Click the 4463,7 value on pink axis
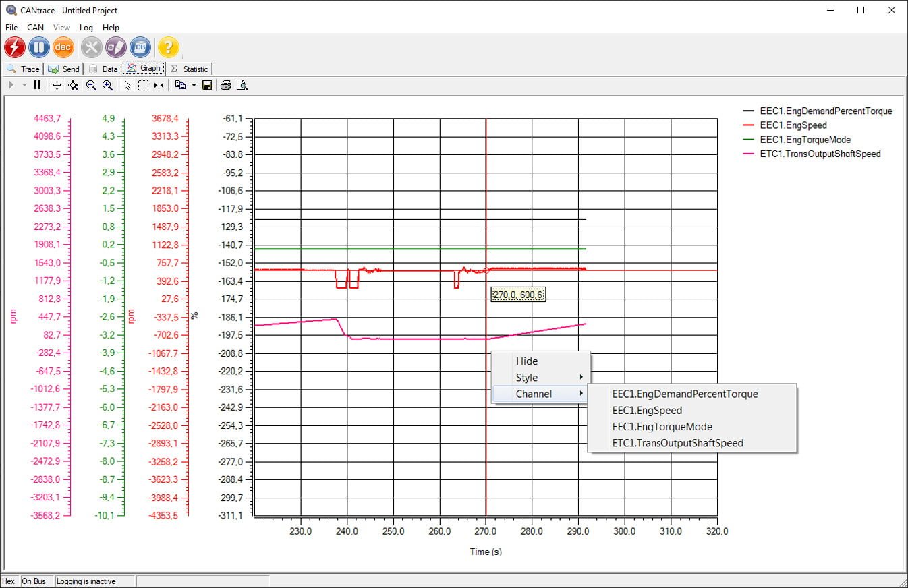 point(47,118)
